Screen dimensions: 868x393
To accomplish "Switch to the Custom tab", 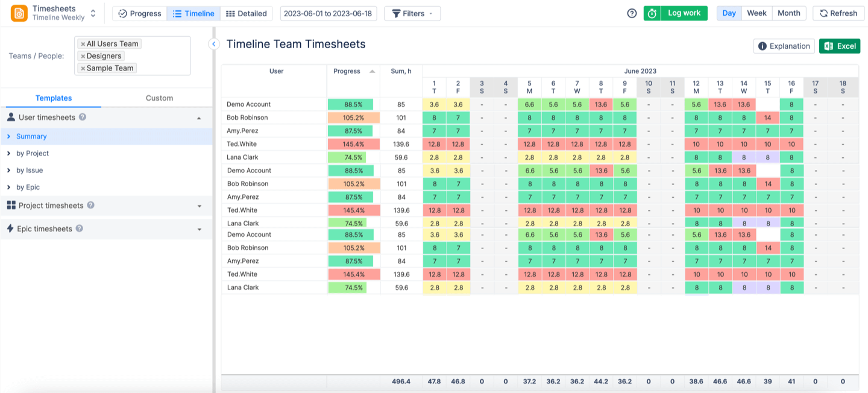I will point(159,98).
